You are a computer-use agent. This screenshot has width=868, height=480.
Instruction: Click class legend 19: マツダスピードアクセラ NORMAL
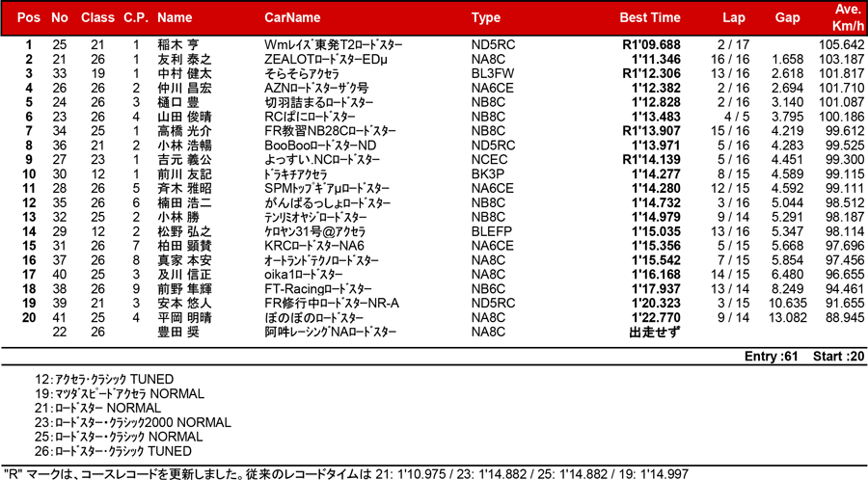[x=120, y=393]
